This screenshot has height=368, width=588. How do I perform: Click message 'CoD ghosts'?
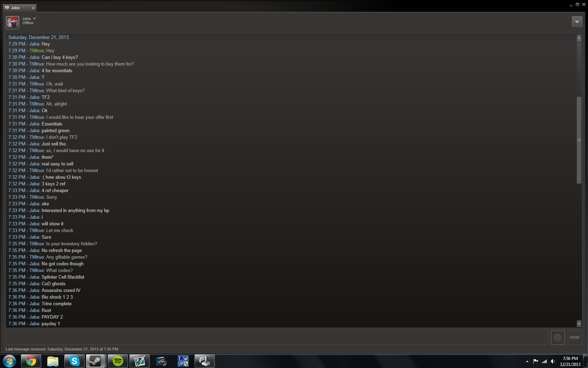(x=54, y=284)
